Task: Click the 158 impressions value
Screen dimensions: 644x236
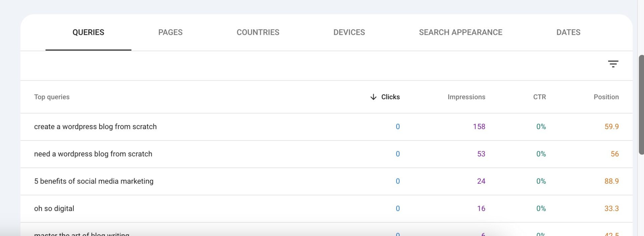Action: click(479, 127)
